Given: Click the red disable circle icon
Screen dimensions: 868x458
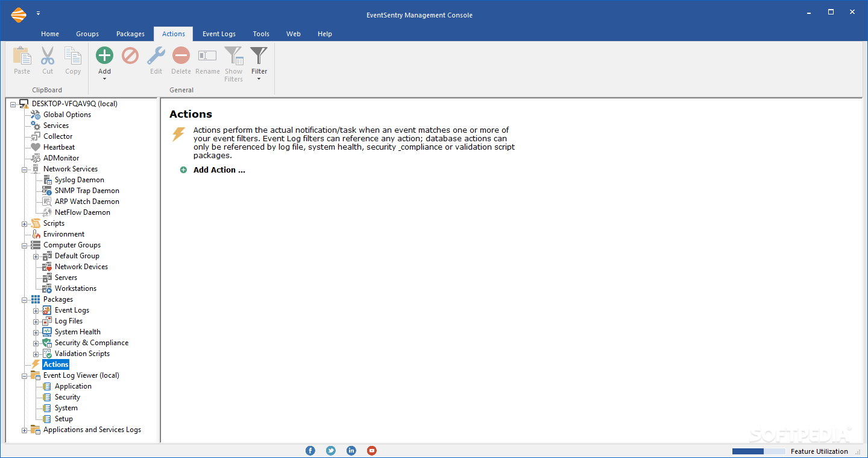Looking at the screenshot, I should coord(130,56).
